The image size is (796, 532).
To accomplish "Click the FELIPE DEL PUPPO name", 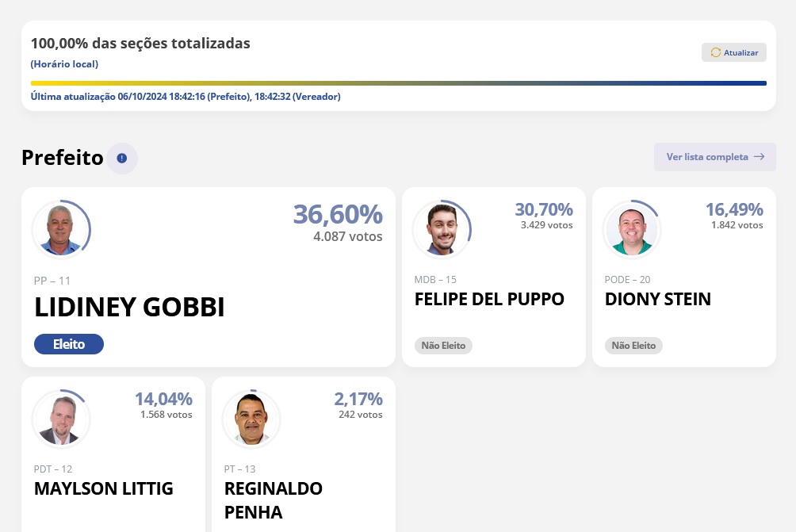I will click(489, 300).
